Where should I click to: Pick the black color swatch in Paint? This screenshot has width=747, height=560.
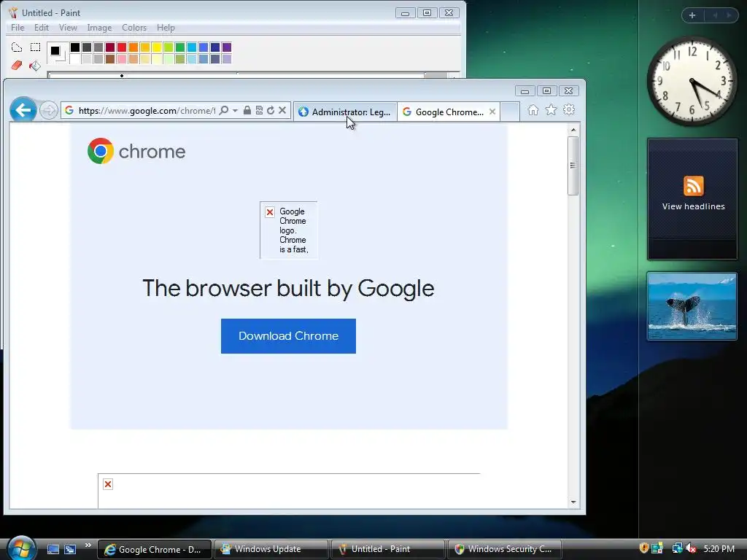[75, 47]
